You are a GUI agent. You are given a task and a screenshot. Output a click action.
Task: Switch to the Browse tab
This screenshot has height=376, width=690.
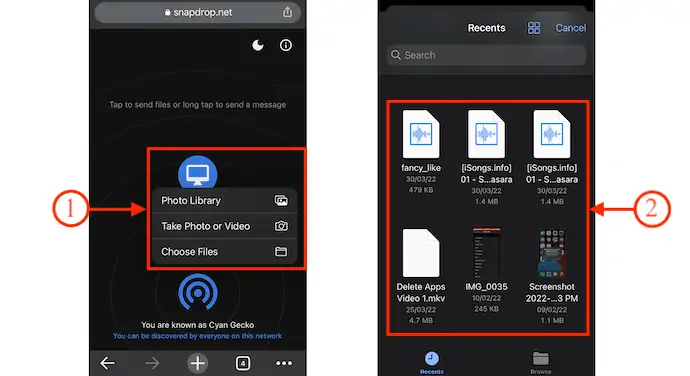pos(541,363)
